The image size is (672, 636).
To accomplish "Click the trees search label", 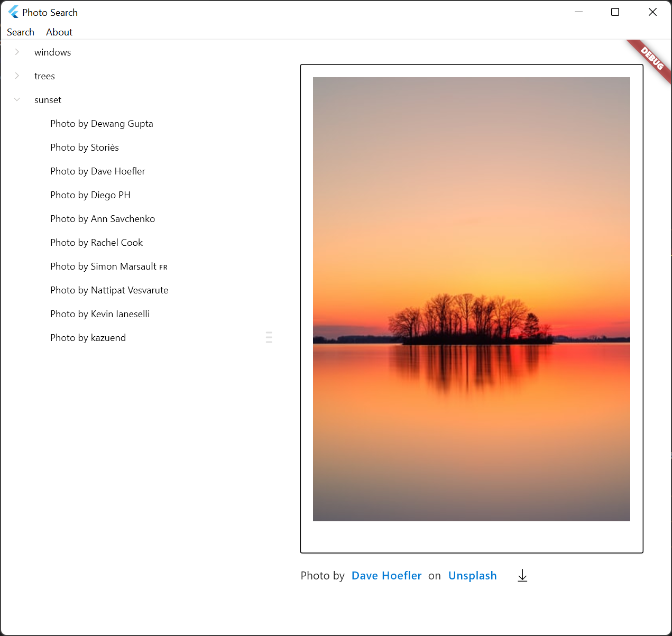I will (x=44, y=76).
